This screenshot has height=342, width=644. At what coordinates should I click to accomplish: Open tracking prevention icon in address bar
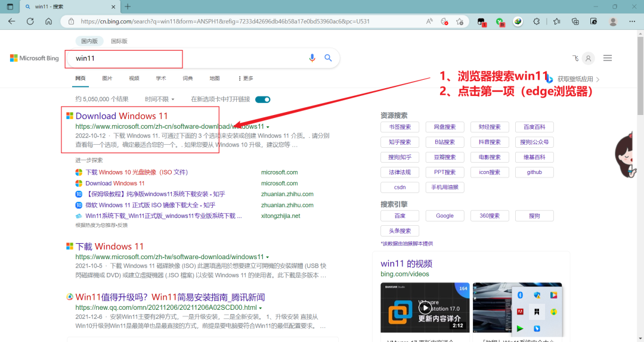(444, 21)
